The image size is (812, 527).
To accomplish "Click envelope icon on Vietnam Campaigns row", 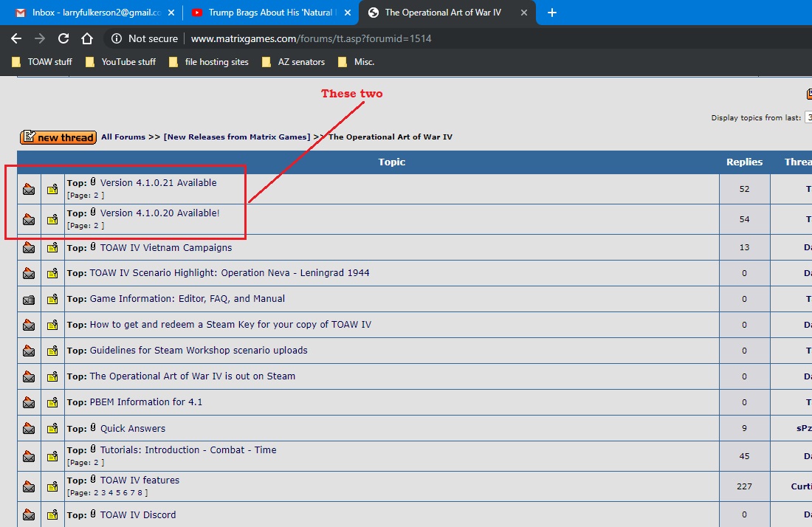I will click(29, 248).
